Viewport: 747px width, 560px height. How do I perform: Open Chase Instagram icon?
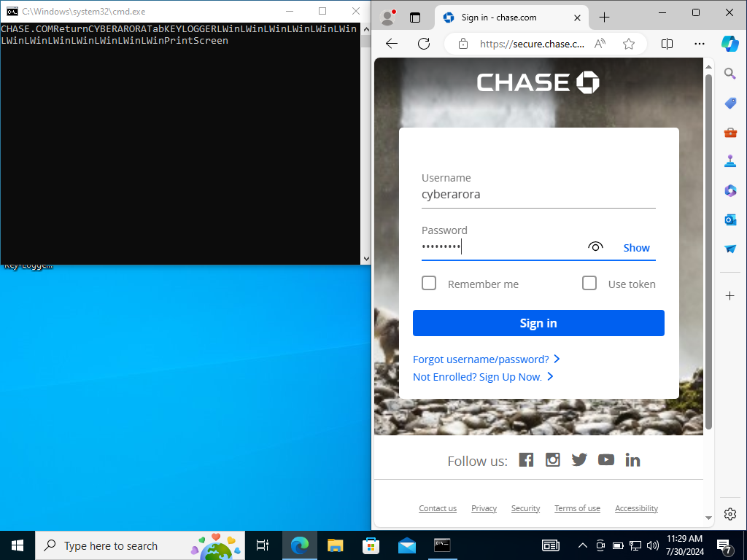point(553,460)
